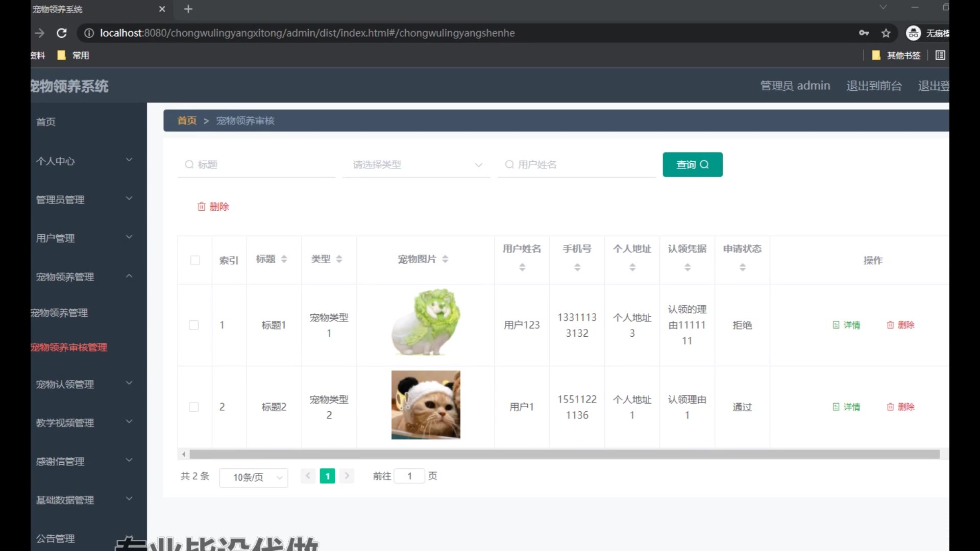Open the incognito profile icon
Image resolution: width=980 pixels, height=551 pixels.
[913, 33]
